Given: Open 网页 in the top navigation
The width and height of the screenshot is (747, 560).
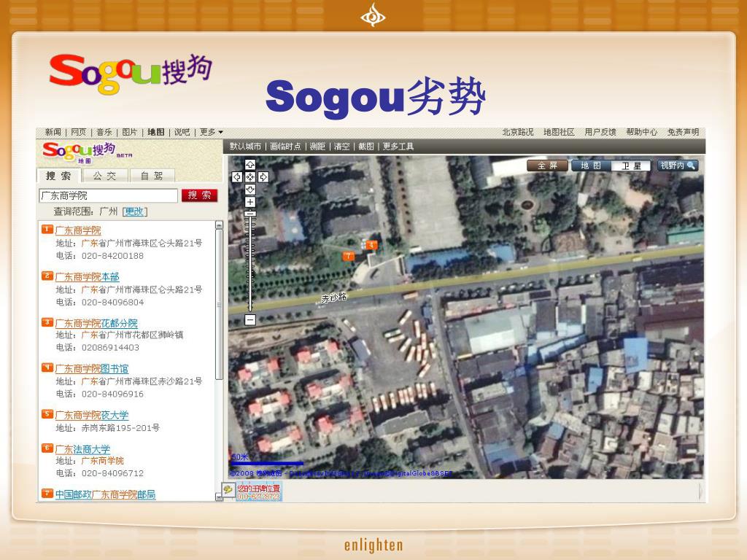Looking at the screenshot, I should [79, 132].
